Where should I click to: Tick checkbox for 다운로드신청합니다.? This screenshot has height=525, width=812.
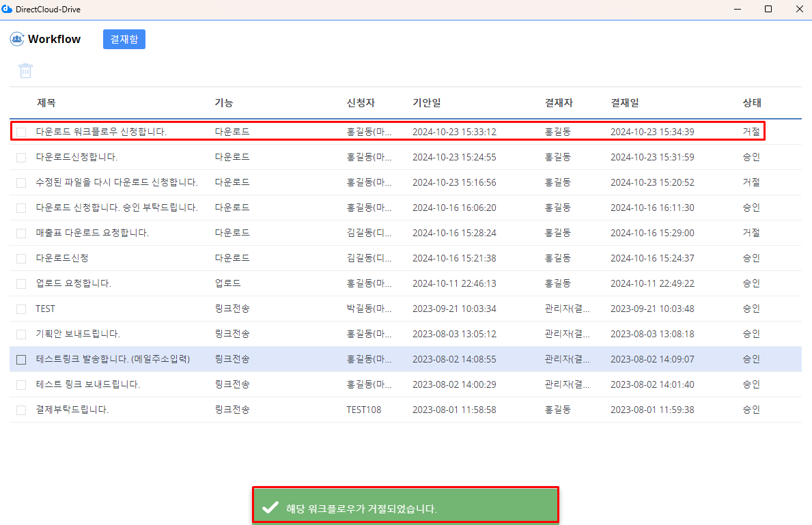pyautogui.click(x=21, y=158)
